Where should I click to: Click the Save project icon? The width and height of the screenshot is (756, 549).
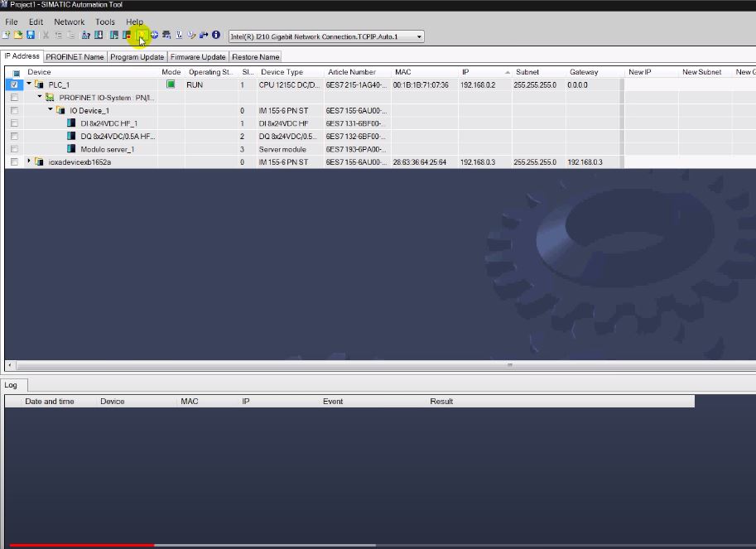(29, 36)
